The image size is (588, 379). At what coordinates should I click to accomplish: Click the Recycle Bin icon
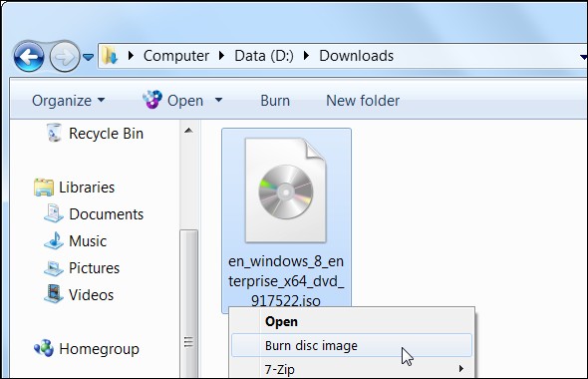click(x=55, y=133)
